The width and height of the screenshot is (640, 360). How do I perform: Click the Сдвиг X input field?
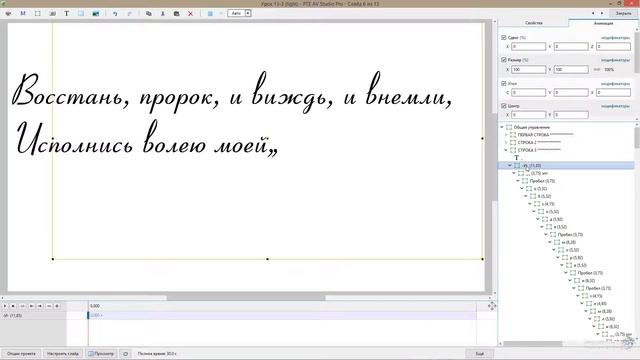[528, 47]
